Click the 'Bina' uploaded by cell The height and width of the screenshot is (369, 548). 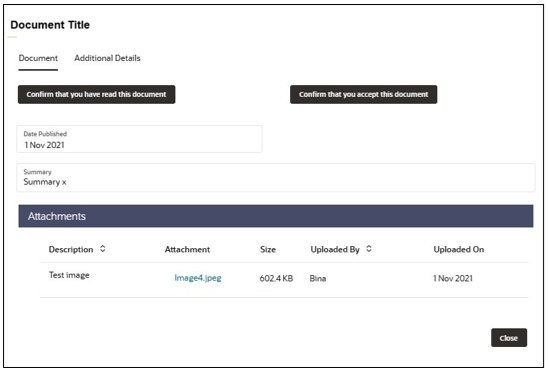point(318,278)
